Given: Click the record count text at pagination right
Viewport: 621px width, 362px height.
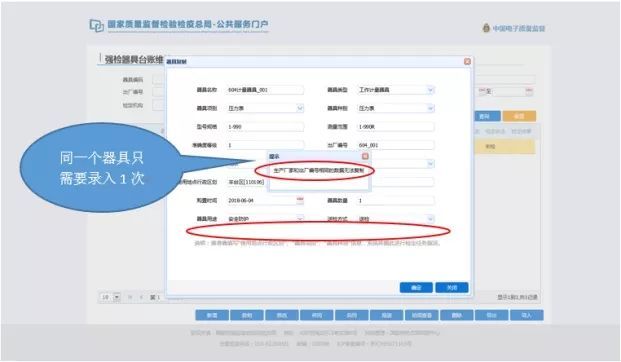Looking at the screenshot, I should (x=517, y=297).
